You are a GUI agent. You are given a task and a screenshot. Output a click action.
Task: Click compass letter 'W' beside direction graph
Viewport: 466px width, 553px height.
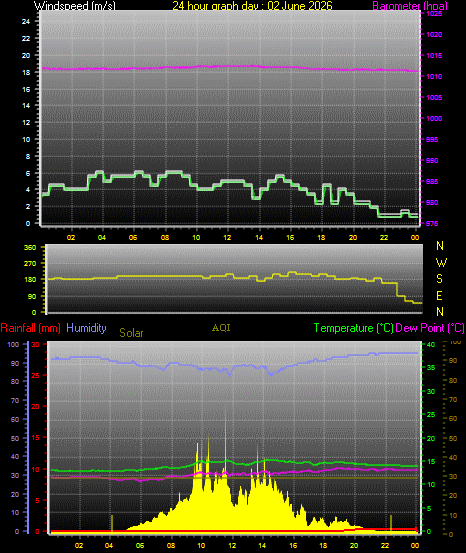click(441, 262)
